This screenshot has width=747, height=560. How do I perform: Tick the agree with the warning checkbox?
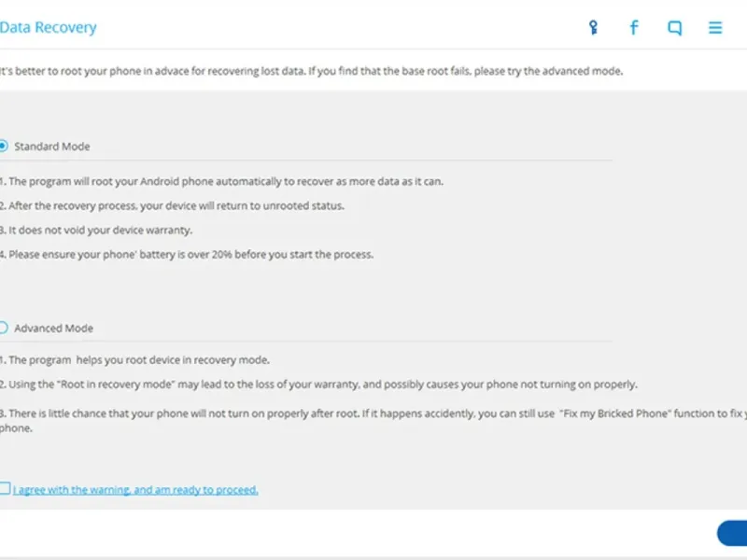click(x=5, y=488)
